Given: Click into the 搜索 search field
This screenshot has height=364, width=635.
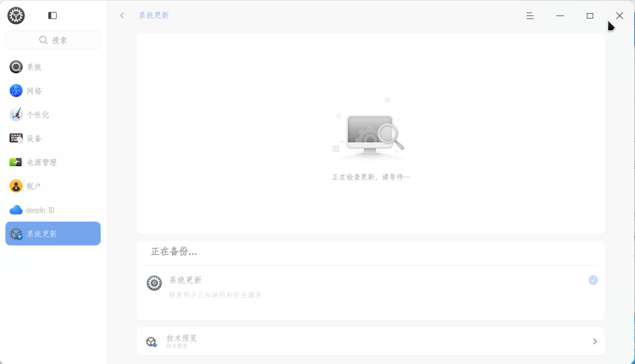Looking at the screenshot, I should click(x=53, y=40).
